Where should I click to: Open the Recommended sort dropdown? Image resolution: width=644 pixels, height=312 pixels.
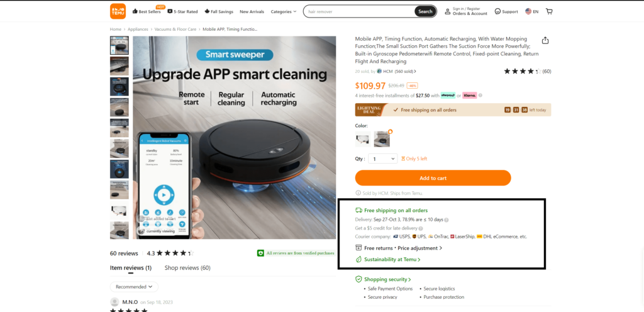click(x=134, y=287)
